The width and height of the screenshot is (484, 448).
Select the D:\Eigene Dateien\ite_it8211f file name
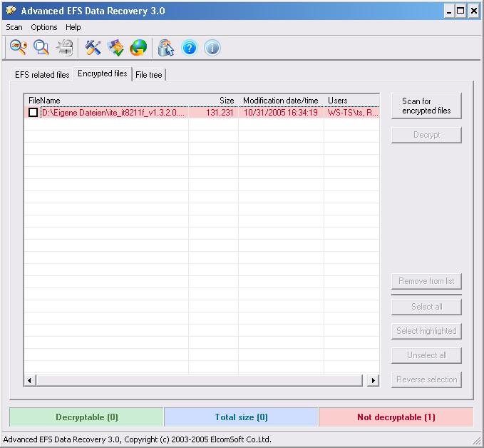[113, 113]
